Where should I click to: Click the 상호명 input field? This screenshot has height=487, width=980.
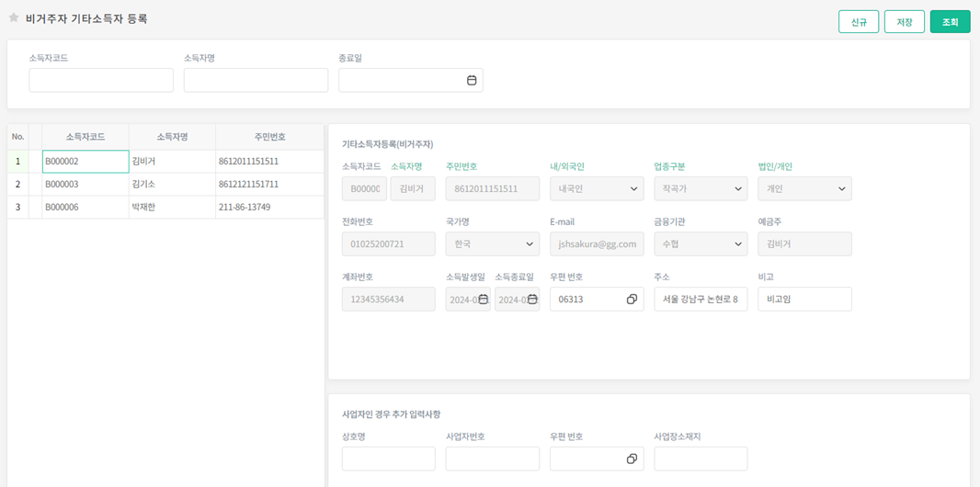(x=388, y=459)
